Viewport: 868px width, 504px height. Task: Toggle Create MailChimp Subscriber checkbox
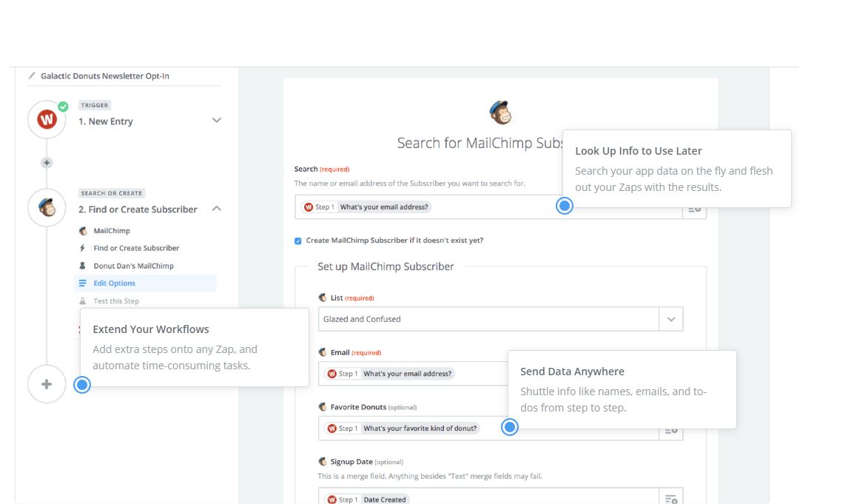298,241
